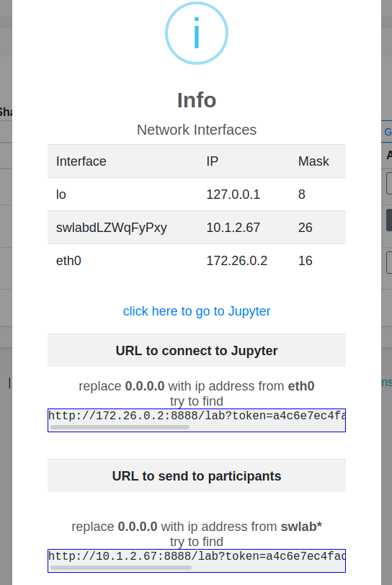The width and height of the screenshot is (392, 585).
Task: Click the scrollbar under the 172.26.0.2 URL
Action: pyautogui.click(x=120, y=427)
